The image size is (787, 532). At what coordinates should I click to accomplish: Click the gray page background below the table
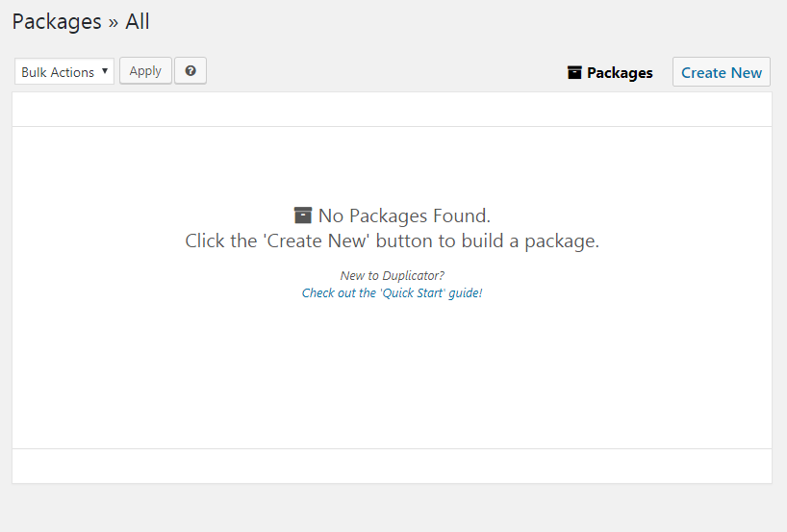(x=392, y=508)
